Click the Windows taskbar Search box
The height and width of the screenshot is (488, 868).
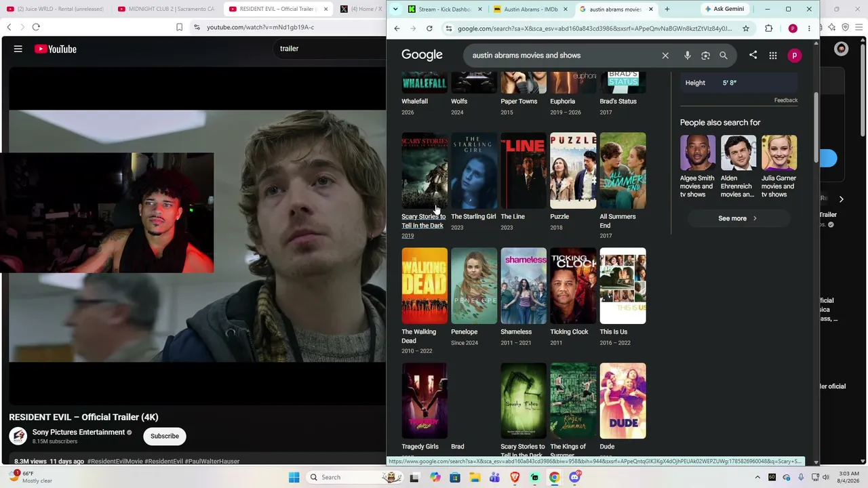pos(354,477)
